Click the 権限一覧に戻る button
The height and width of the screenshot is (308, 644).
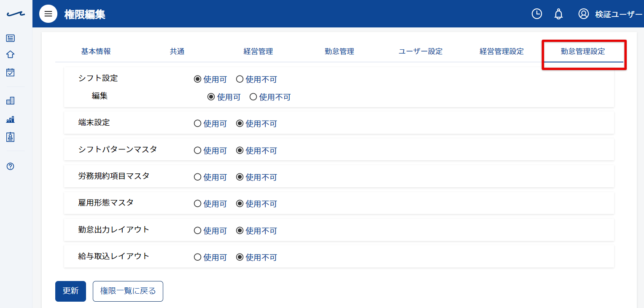[128, 291]
